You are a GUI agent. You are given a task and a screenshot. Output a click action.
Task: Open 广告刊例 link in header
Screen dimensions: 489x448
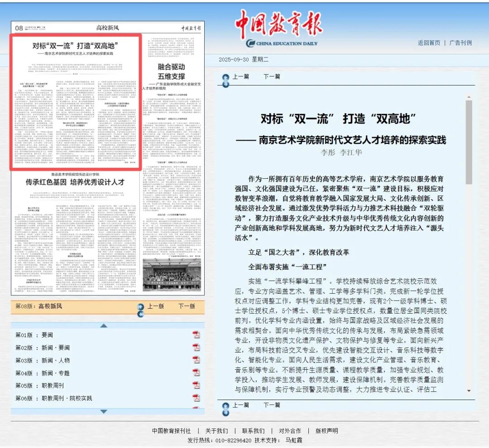coord(460,43)
